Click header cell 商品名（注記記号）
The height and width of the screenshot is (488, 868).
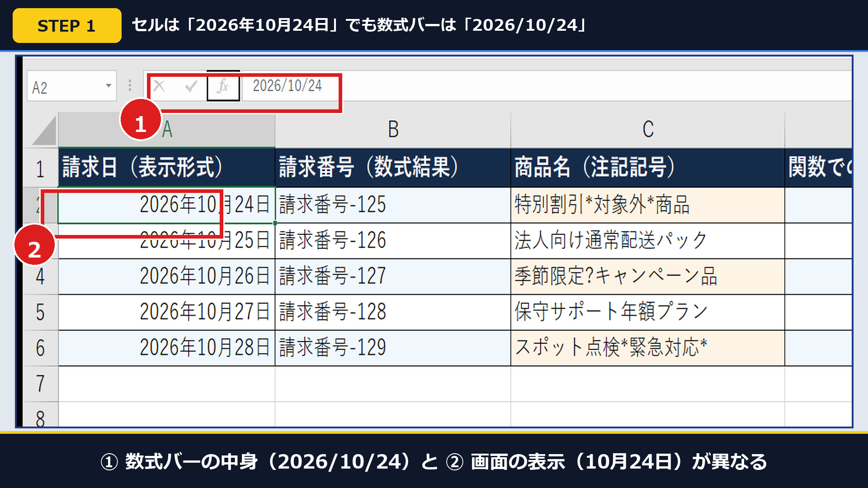[x=648, y=168]
